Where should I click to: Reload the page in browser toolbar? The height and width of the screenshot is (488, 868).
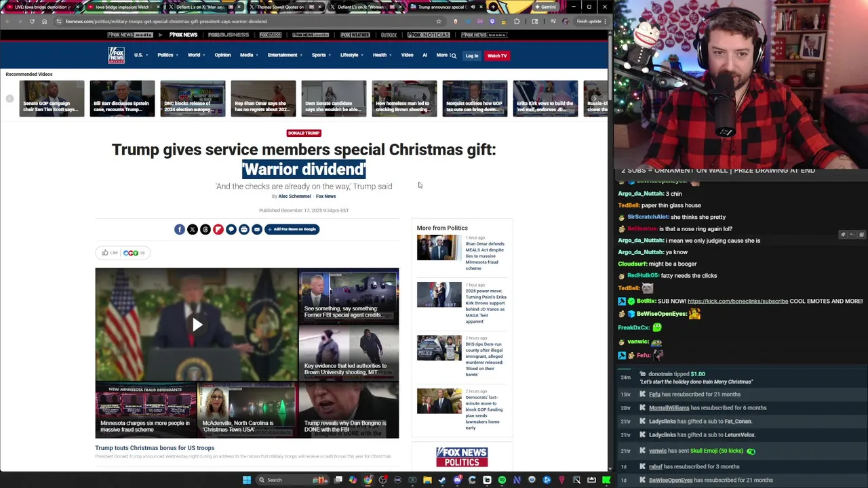pos(32,21)
